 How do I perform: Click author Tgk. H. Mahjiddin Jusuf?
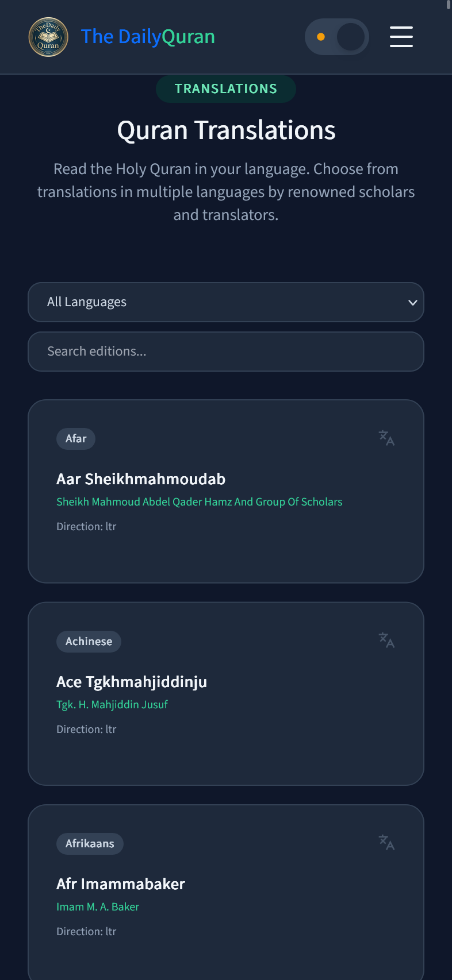coord(112,705)
